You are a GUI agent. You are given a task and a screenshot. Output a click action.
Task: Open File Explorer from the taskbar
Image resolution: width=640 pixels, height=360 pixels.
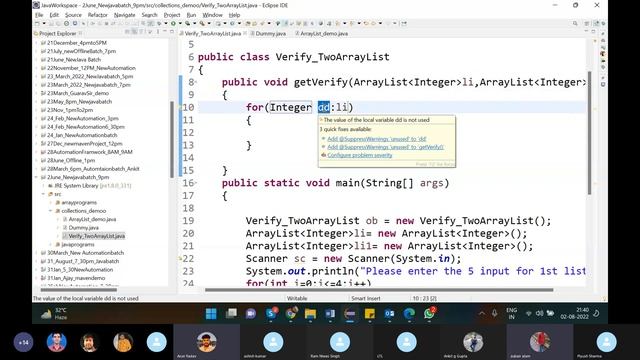click(x=311, y=313)
